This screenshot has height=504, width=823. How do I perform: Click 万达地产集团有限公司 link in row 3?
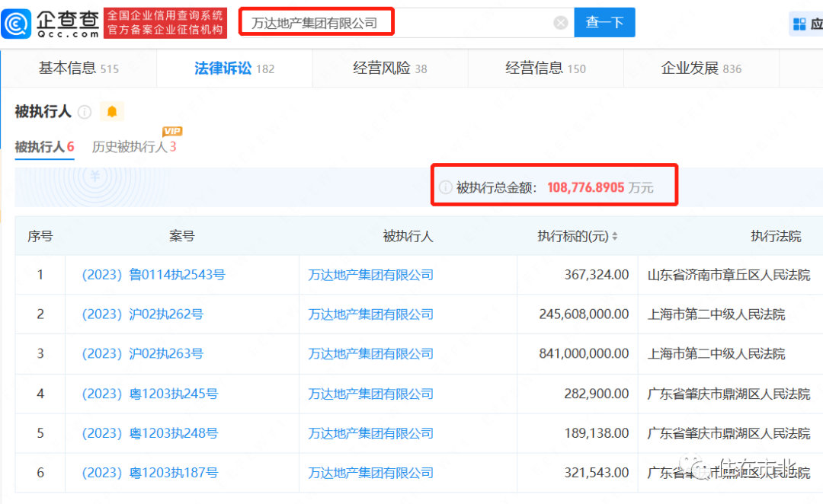click(370, 353)
